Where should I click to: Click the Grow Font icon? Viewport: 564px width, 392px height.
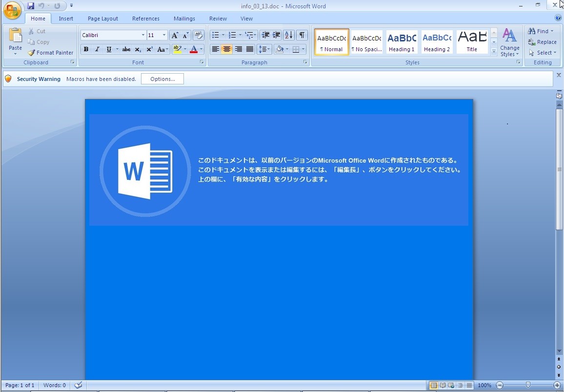(174, 35)
